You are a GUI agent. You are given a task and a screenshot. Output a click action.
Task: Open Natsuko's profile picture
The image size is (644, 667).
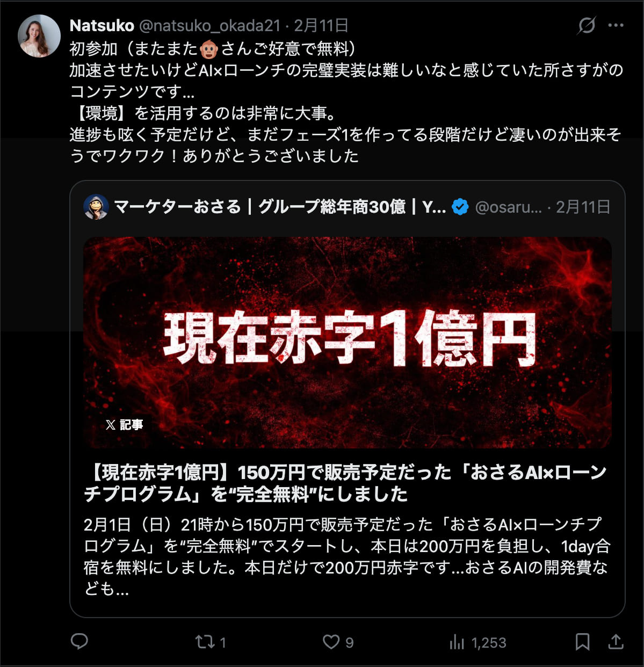tap(39, 36)
